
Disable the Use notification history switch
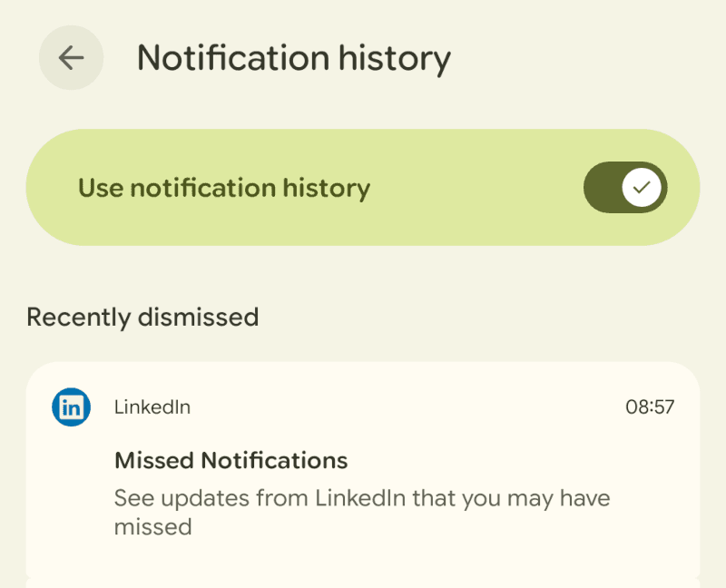point(625,188)
